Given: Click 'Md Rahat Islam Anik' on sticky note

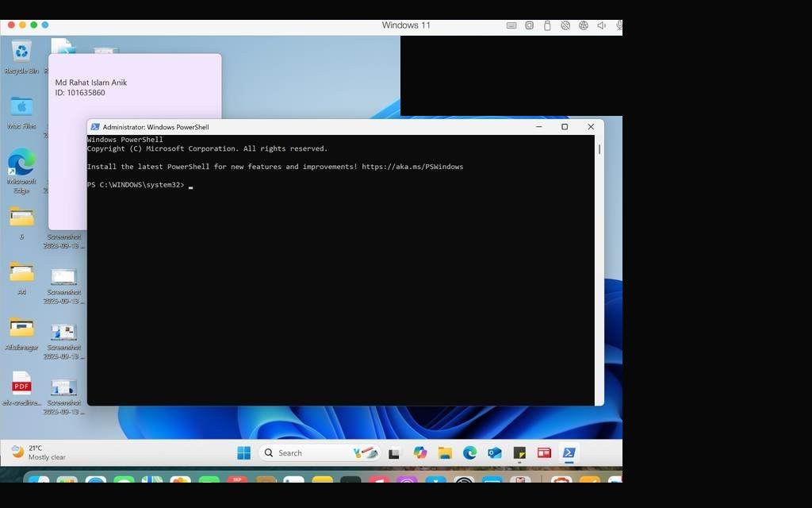Looking at the screenshot, I should coord(91,83).
